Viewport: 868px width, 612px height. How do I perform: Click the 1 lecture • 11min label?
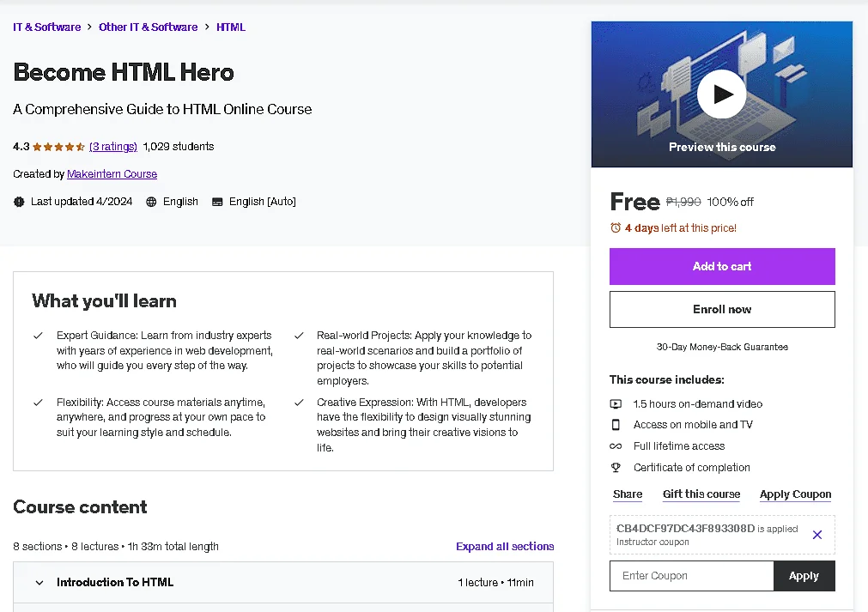tap(495, 582)
